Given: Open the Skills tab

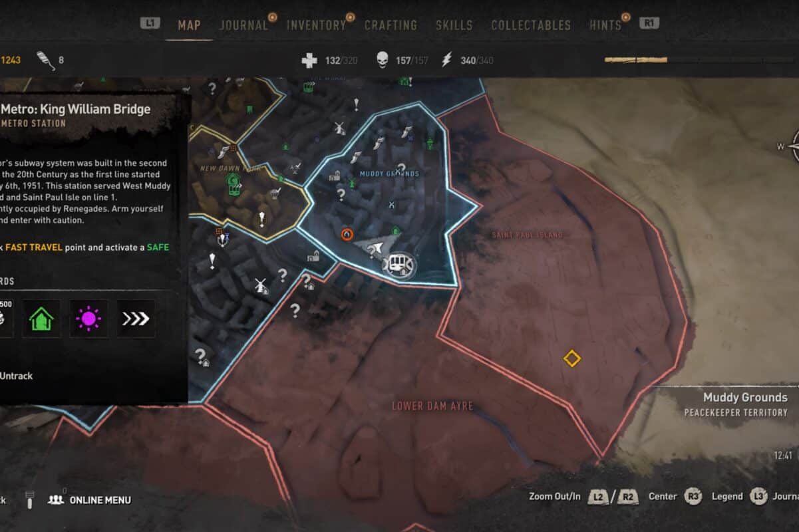Looking at the screenshot, I should tap(454, 25).
